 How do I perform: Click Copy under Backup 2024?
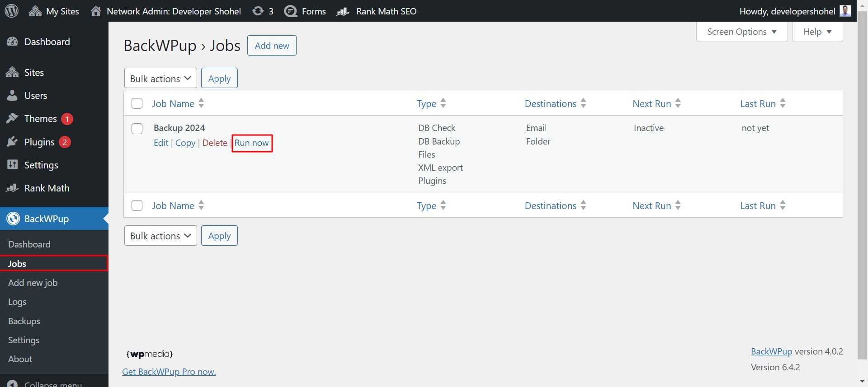pos(185,143)
